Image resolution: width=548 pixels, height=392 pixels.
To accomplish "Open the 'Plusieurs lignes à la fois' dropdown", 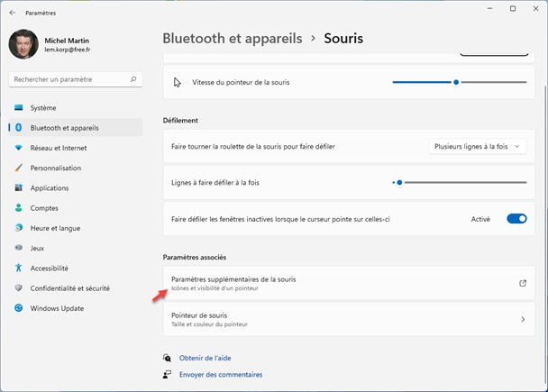I will pyautogui.click(x=477, y=146).
